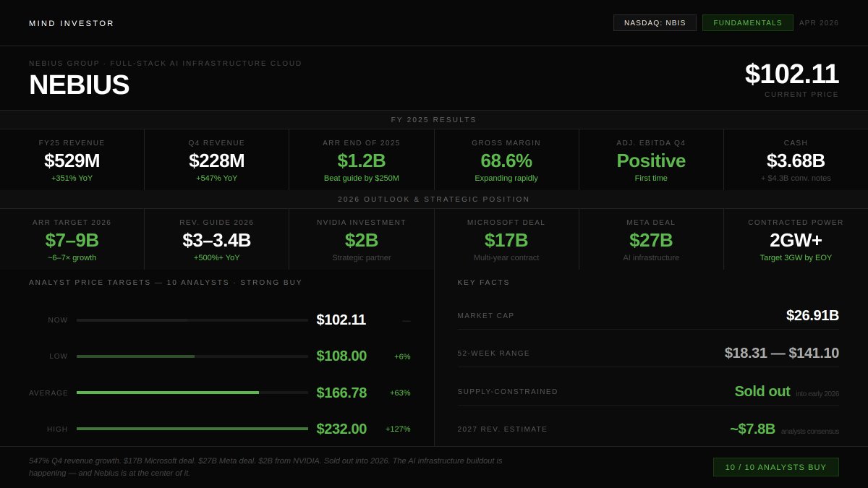Click the $108.00 low target price
868x488 pixels.
341,356
